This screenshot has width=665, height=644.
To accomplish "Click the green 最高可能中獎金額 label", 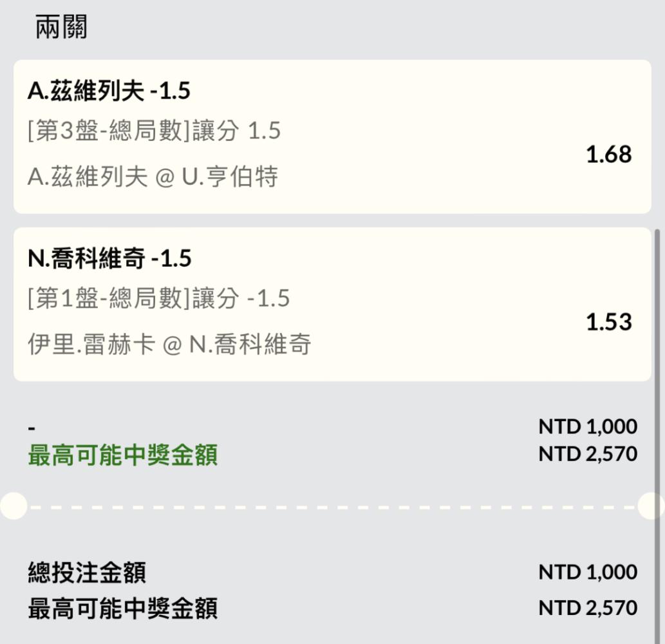I will point(122,455).
